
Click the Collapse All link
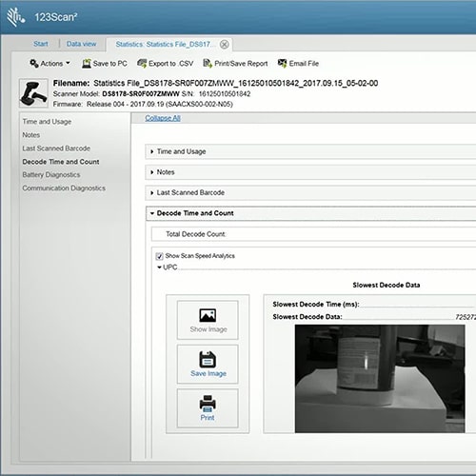[163, 118]
